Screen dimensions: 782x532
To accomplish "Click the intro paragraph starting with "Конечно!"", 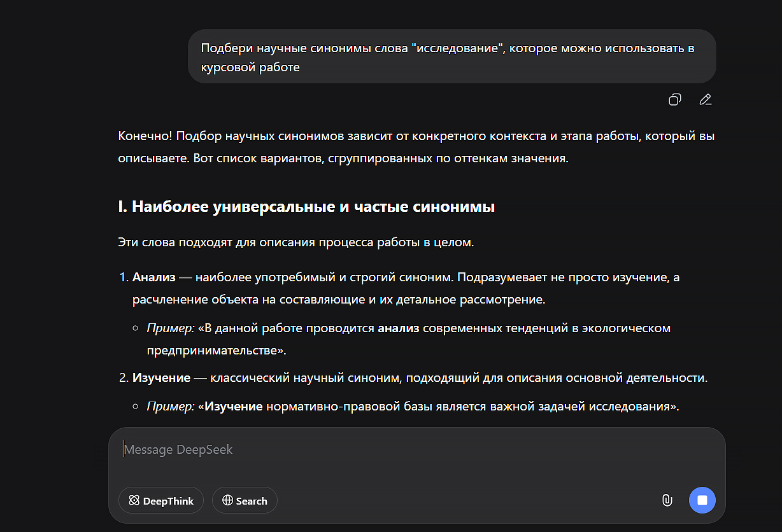I will tap(420, 147).
